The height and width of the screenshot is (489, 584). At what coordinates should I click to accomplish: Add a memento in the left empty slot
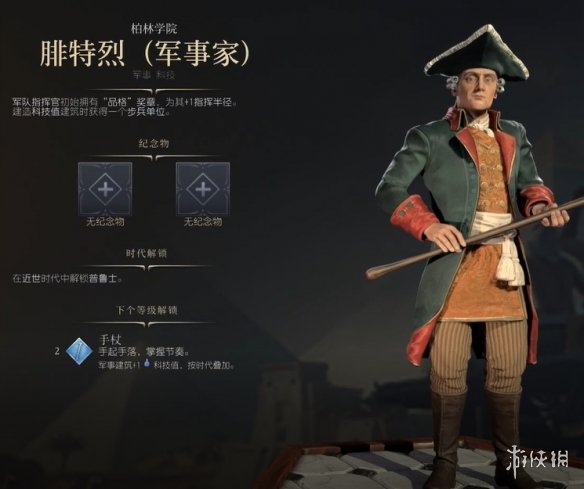pos(105,189)
